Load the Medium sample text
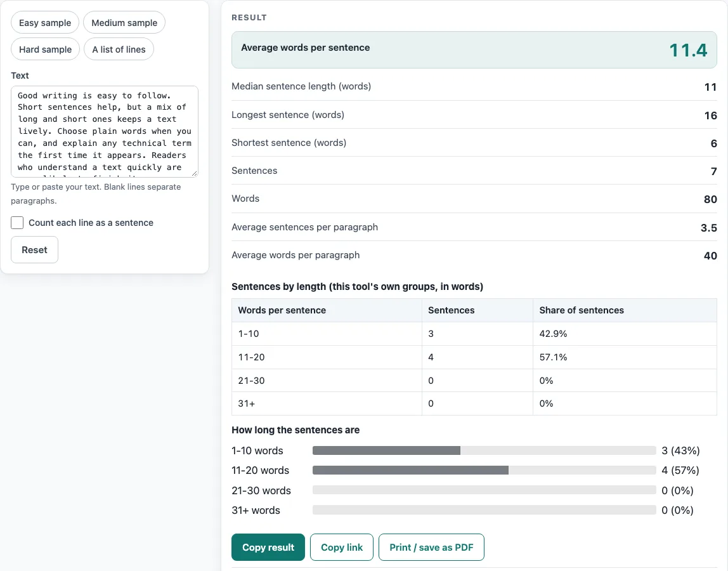 pos(124,23)
